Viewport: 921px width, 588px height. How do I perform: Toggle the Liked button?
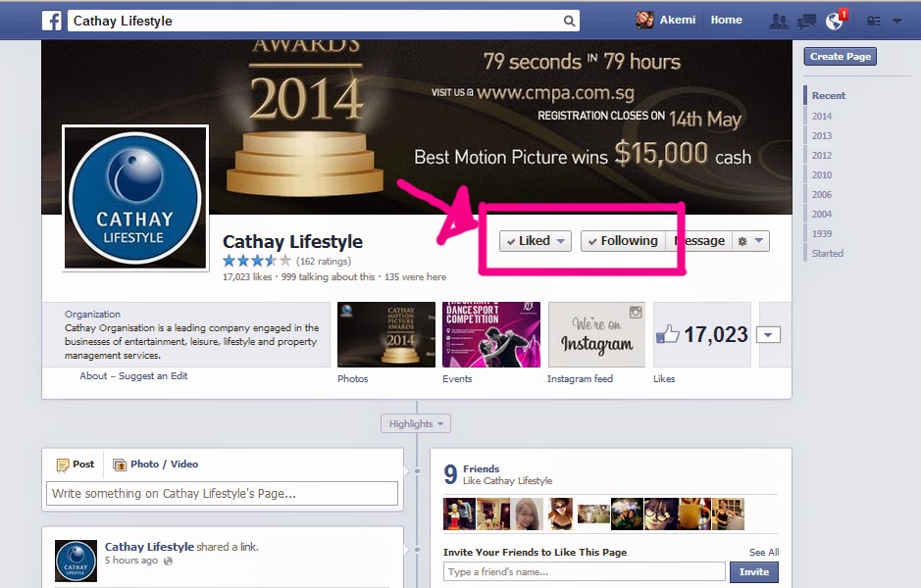click(536, 241)
